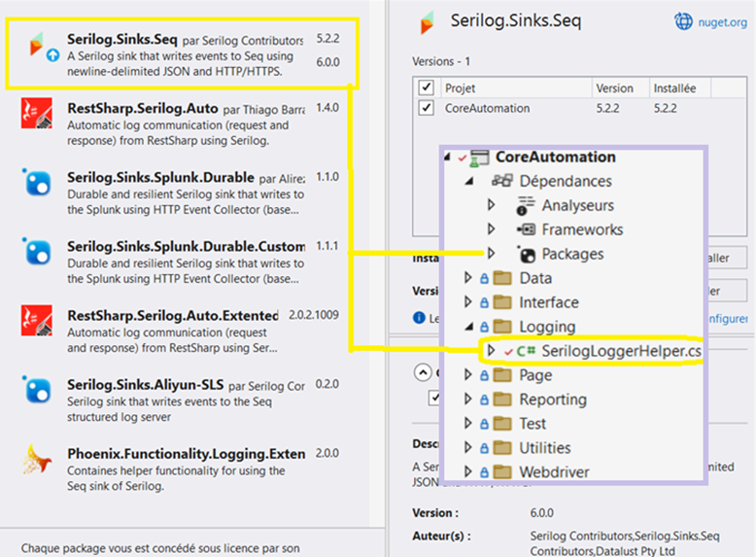Click the Serilog.Sinks.Splunk.Durable package icon
756x557 pixels.
tap(37, 184)
